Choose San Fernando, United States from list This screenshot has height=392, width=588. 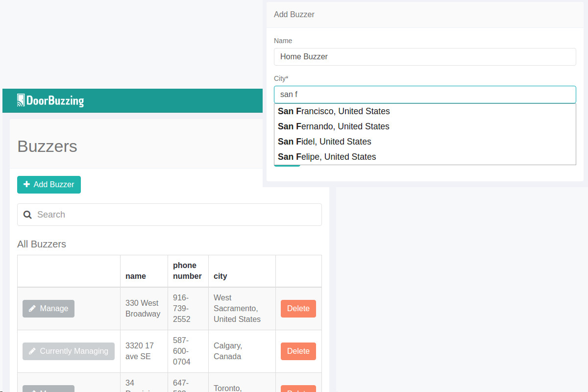coord(333,126)
